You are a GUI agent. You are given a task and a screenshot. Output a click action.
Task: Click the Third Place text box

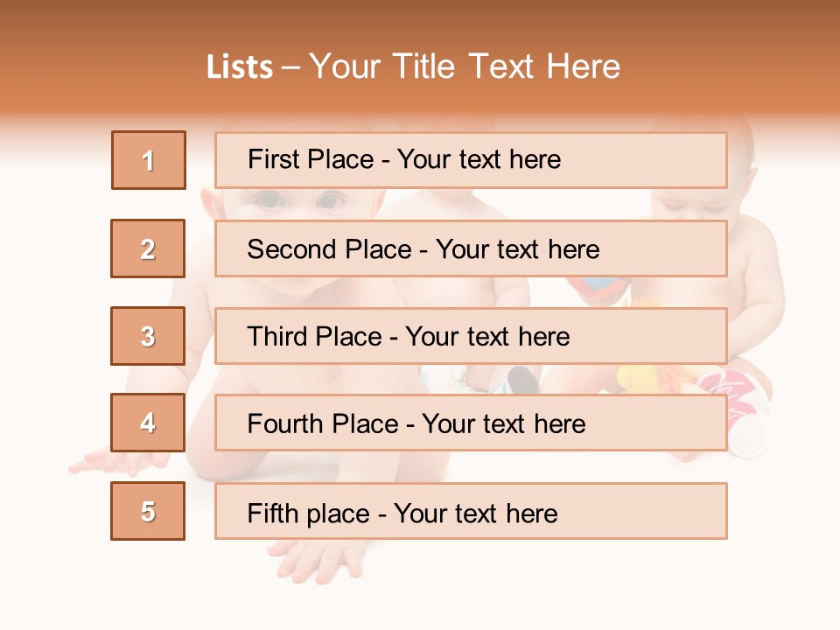pos(471,336)
